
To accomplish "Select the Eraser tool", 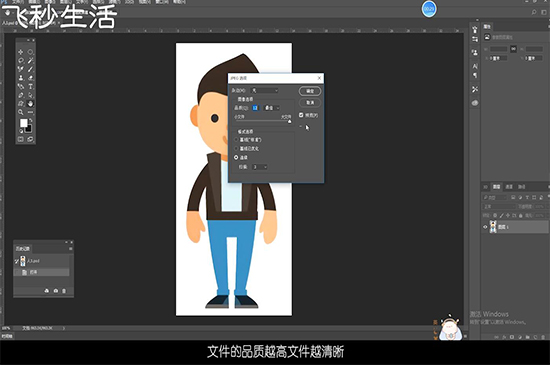I will pyautogui.click(x=31, y=78).
